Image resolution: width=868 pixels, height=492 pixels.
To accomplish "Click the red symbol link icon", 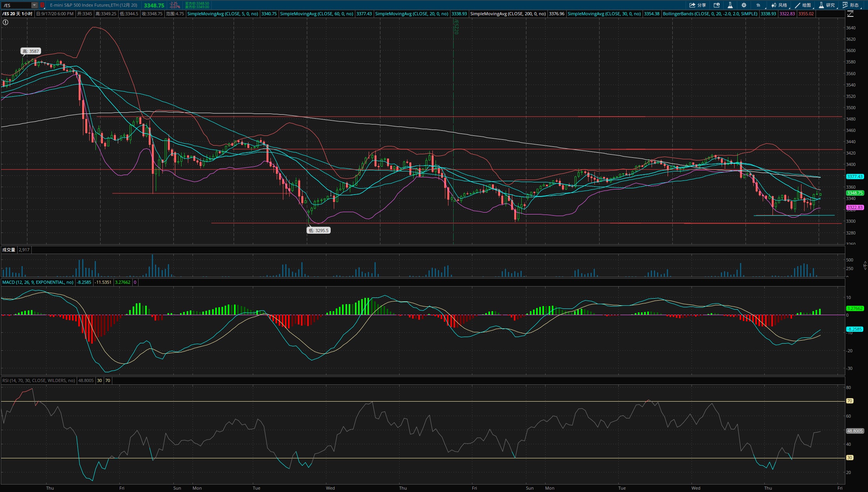I will [42, 5].
